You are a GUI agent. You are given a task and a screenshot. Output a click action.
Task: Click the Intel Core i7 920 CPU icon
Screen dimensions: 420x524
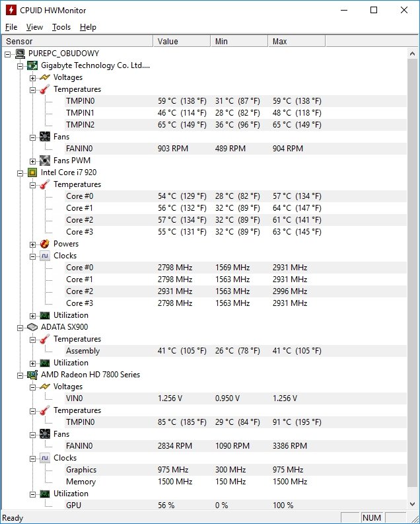point(32,172)
